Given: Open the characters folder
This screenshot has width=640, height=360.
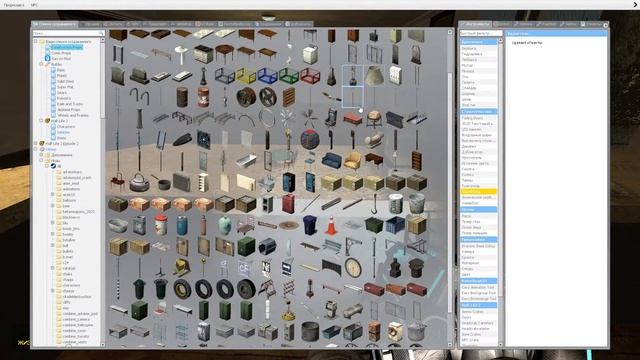Looking at the screenshot, I should point(71,285).
